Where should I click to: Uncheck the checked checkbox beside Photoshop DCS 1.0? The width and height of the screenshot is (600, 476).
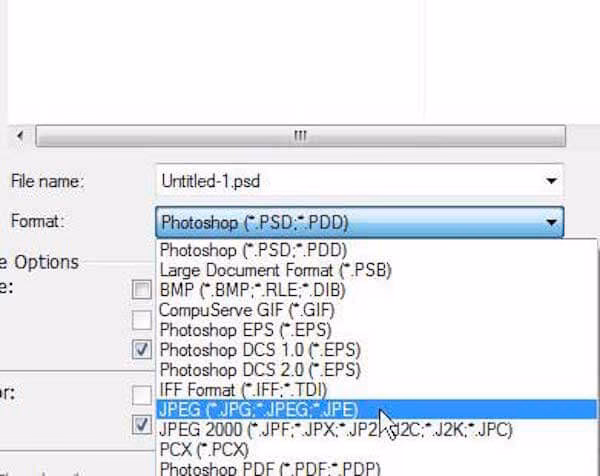[x=142, y=349]
